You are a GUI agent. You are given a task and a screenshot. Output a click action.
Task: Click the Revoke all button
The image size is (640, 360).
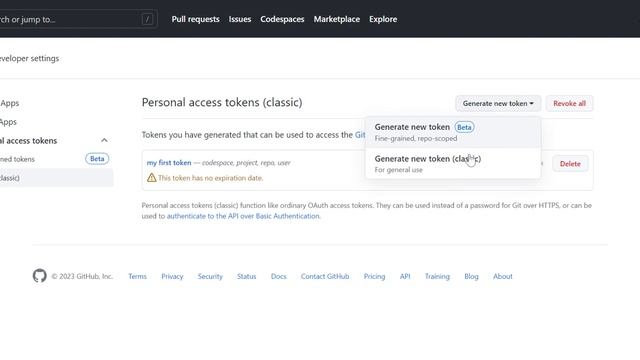tap(569, 103)
